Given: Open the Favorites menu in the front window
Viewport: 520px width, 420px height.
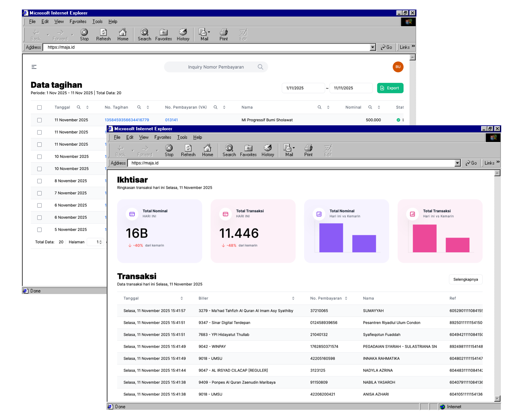Looking at the screenshot, I should [x=162, y=137].
